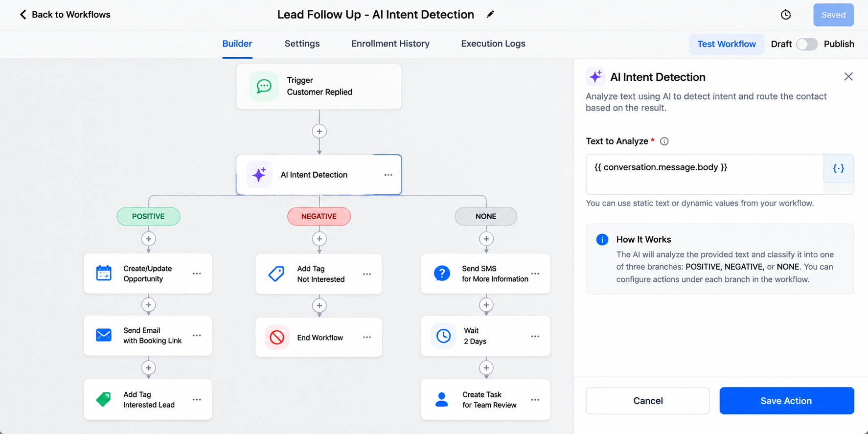Select the AI Intent Detection sparkle node icon

tap(259, 174)
